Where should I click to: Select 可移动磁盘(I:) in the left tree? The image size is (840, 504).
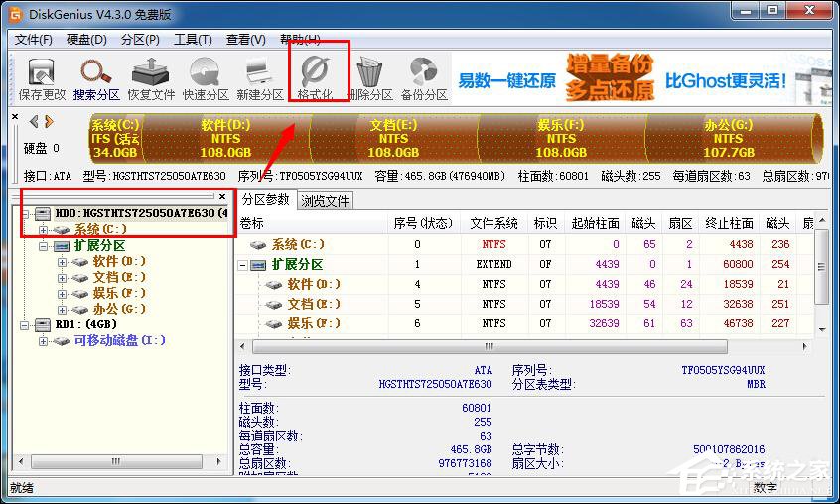coord(119,340)
